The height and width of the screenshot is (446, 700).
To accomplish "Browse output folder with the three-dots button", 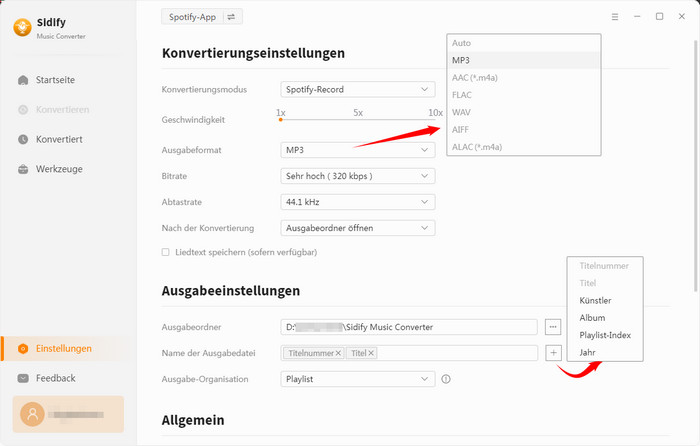I will [x=553, y=327].
